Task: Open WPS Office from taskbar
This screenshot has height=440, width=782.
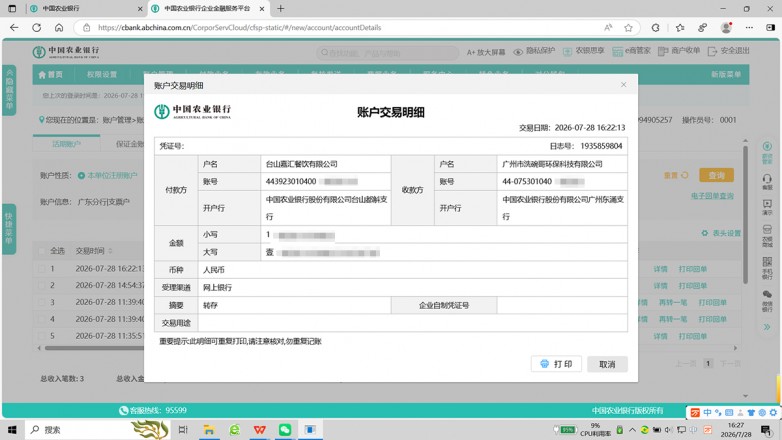Action: (259, 430)
